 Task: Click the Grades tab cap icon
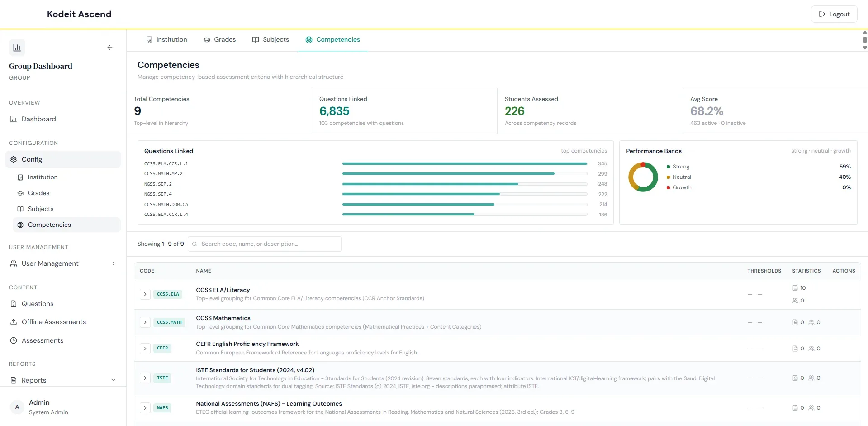click(207, 40)
